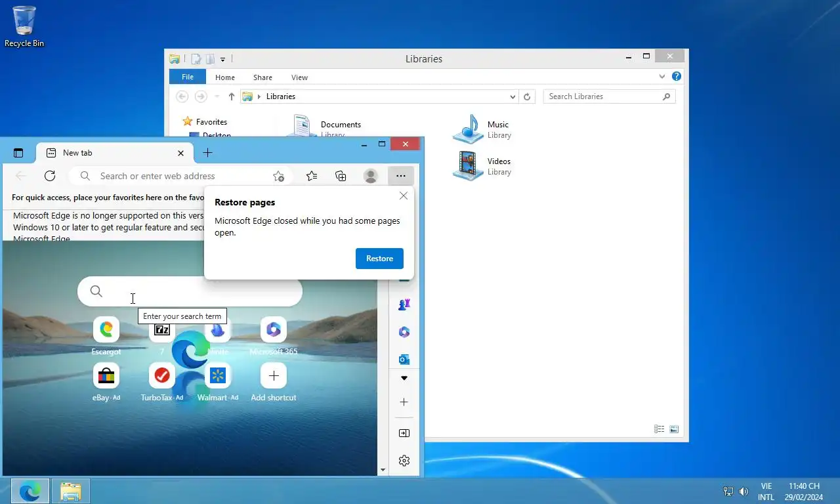Click the Edge page scrollbar down arrow
The image size is (840, 504).
coord(383,471)
